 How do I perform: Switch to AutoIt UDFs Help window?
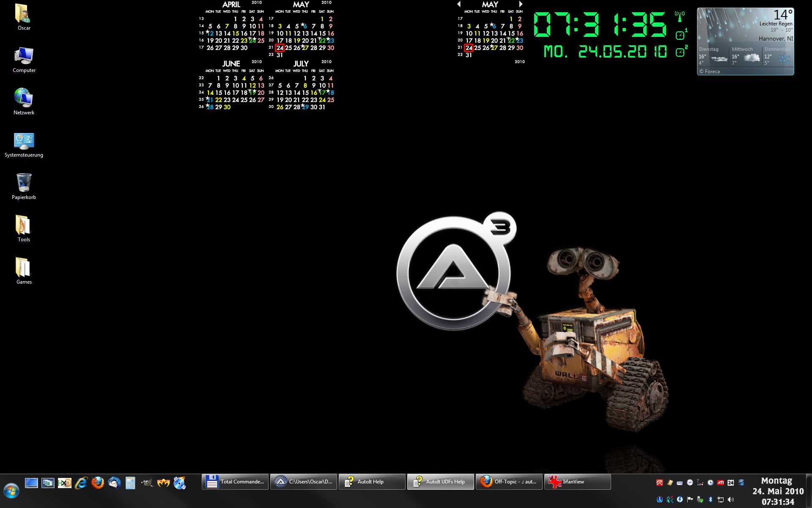coord(440,482)
